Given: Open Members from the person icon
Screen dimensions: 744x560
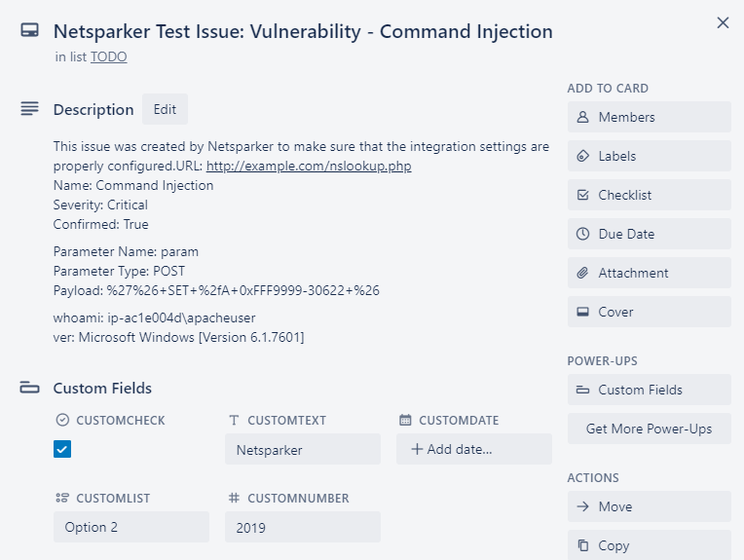Looking at the screenshot, I should click(x=583, y=117).
